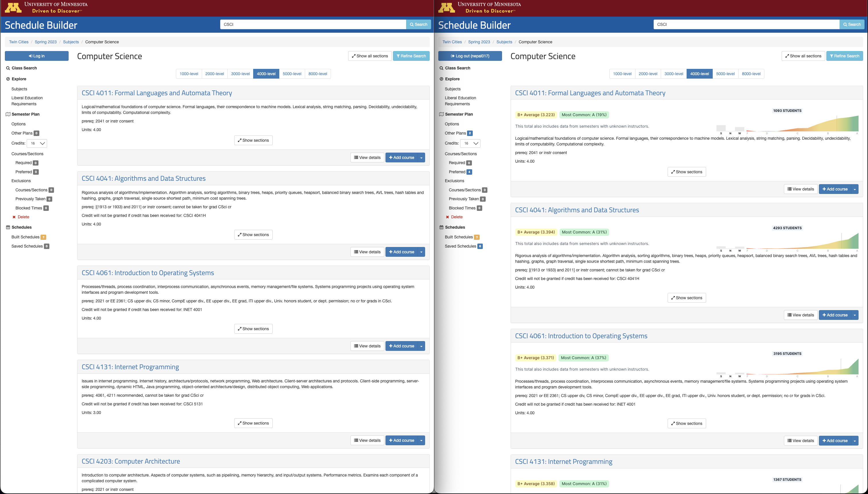Image resolution: width=868 pixels, height=494 pixels.
Task: Click Twin Cities breadcrumb in left window
Action: point(19,42)
